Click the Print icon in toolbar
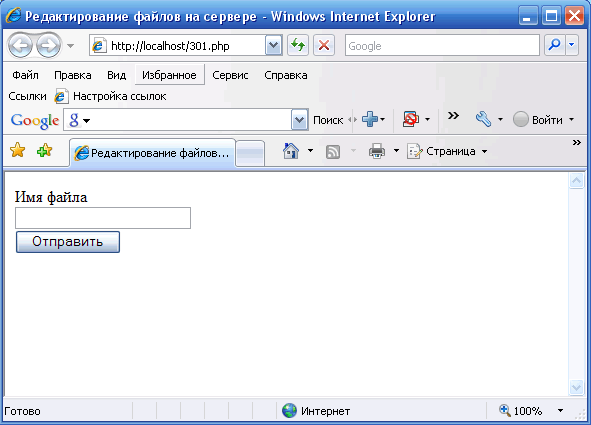This screenshot has height=425, width=591. pyautogui.click(x=377, y=151)
